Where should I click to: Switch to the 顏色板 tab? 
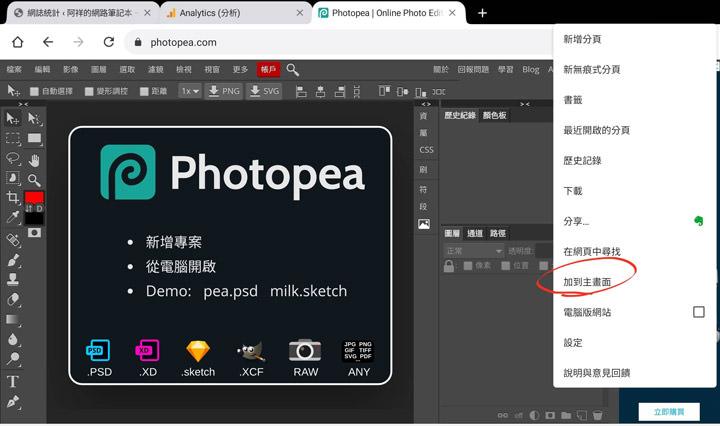click(x=495, y=115)
